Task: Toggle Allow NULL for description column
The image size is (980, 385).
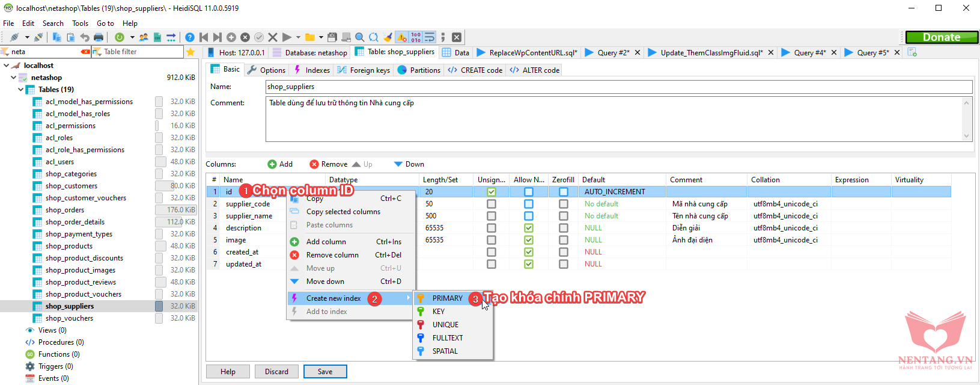Action: (528, 228)
